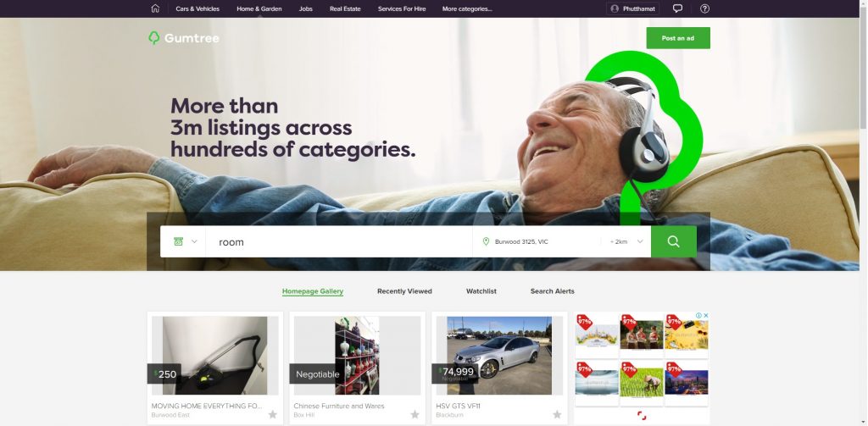Click the location pin icon beside Burwood
This screenshot has height=426, width=868.
486,241
